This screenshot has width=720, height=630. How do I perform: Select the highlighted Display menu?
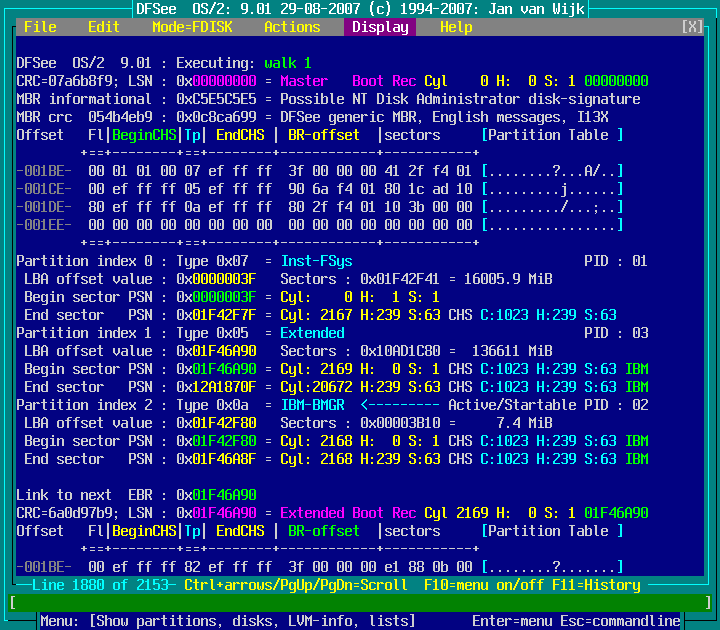point(380,27)
